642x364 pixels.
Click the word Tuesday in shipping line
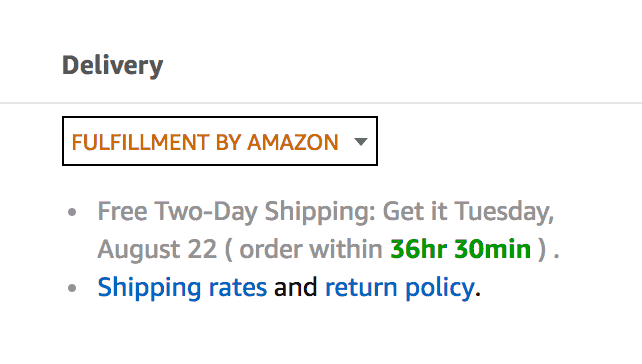(504, 211)
